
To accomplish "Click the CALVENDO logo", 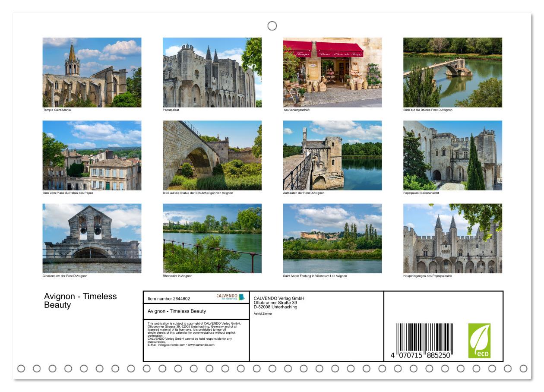I will click(x=230, y=297).
